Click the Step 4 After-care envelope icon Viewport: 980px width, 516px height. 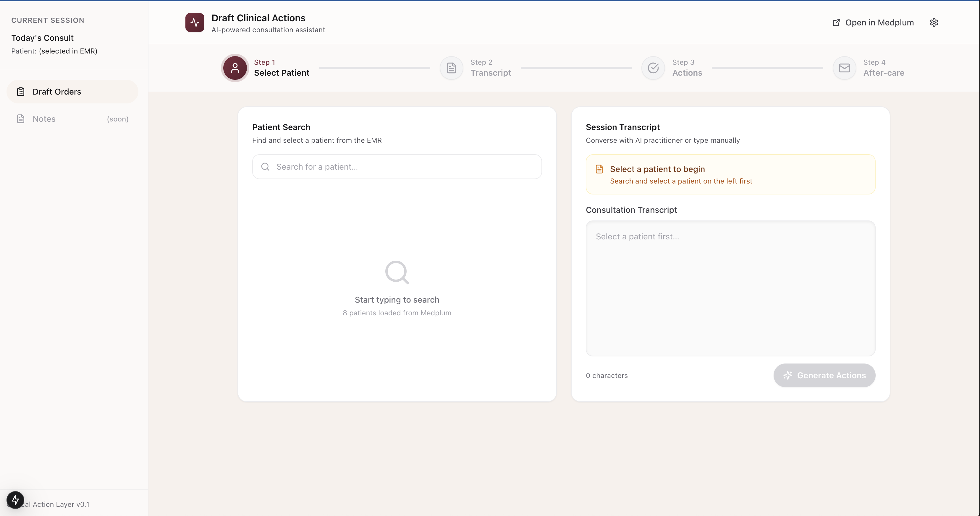click(x=844, y=68)
